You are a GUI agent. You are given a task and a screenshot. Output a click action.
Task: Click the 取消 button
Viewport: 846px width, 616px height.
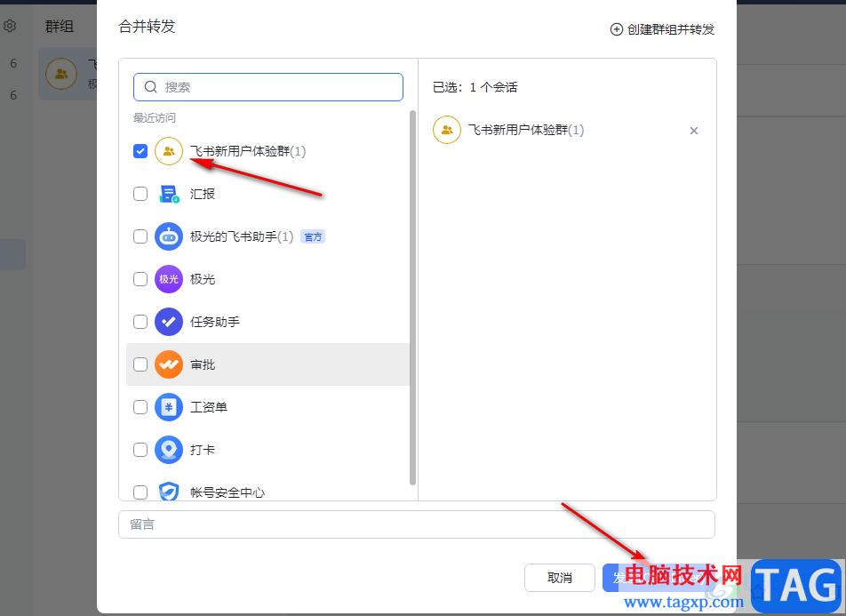560,578
